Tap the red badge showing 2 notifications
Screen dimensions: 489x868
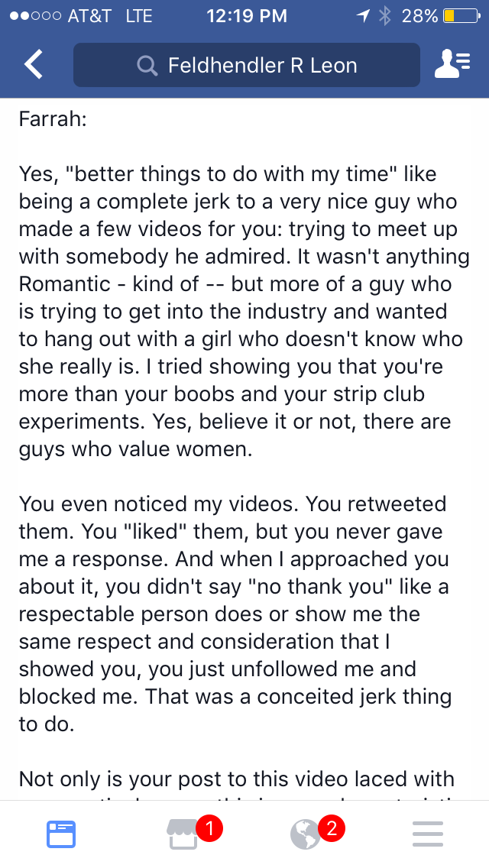coord(332,828)
